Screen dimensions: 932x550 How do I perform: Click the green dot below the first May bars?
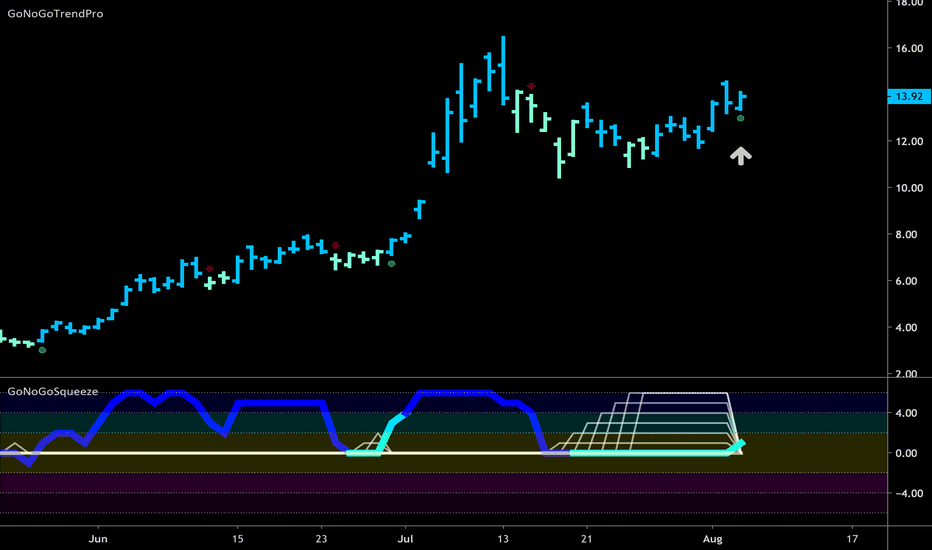pos(42,350)
